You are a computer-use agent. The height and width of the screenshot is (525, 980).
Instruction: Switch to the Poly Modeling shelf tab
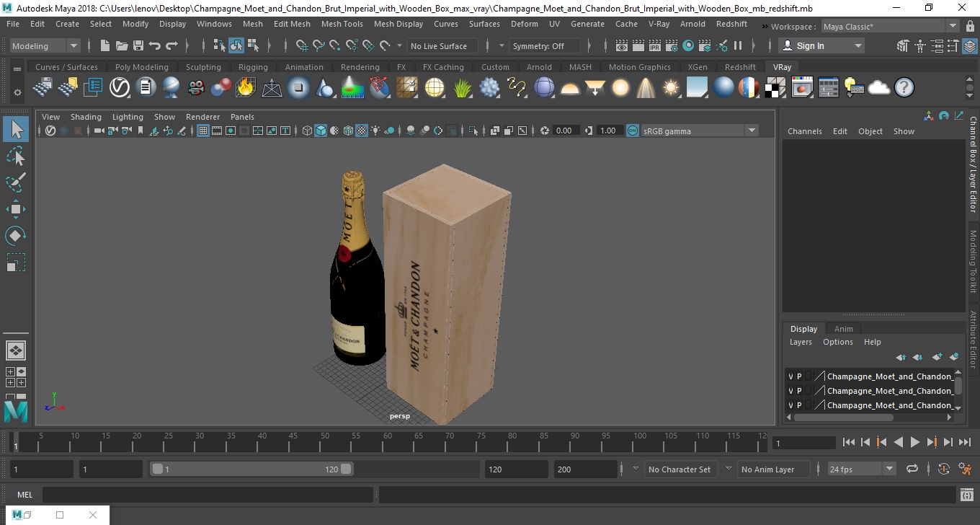tap(141, 67)
